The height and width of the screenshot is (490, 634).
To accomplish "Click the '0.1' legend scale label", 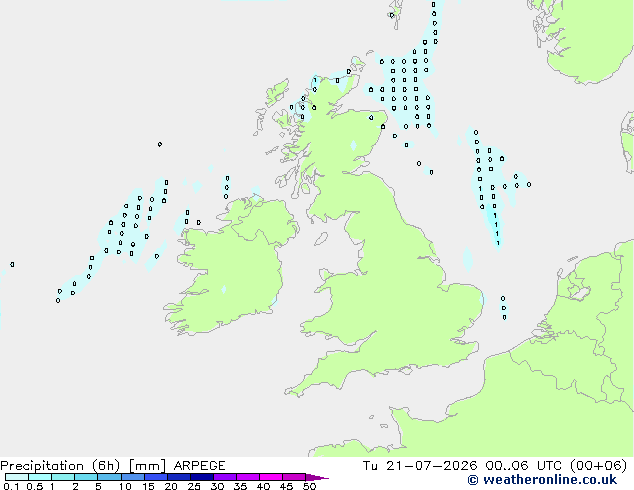I will tap(11, 486).
